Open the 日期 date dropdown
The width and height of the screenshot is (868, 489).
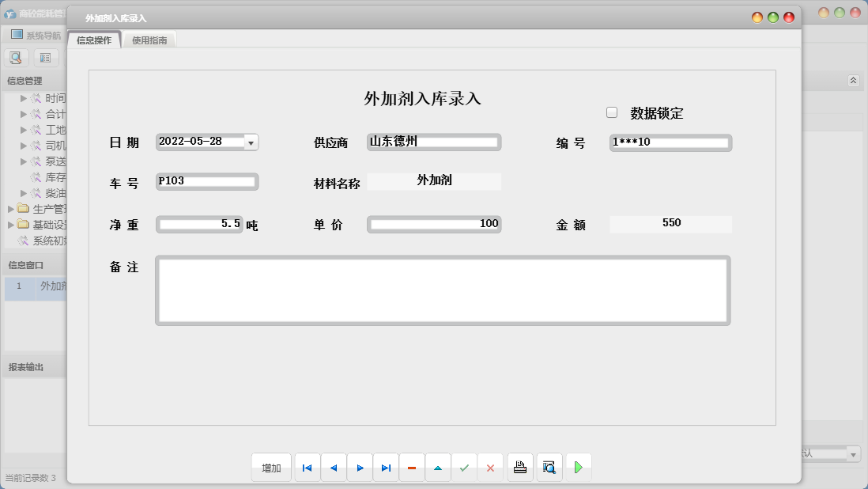(251, 142)
